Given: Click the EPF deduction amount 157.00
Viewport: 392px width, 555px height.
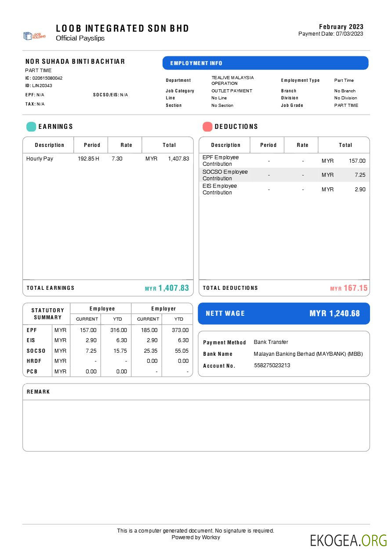Looking at the screenshot, I should click(357, 161).
